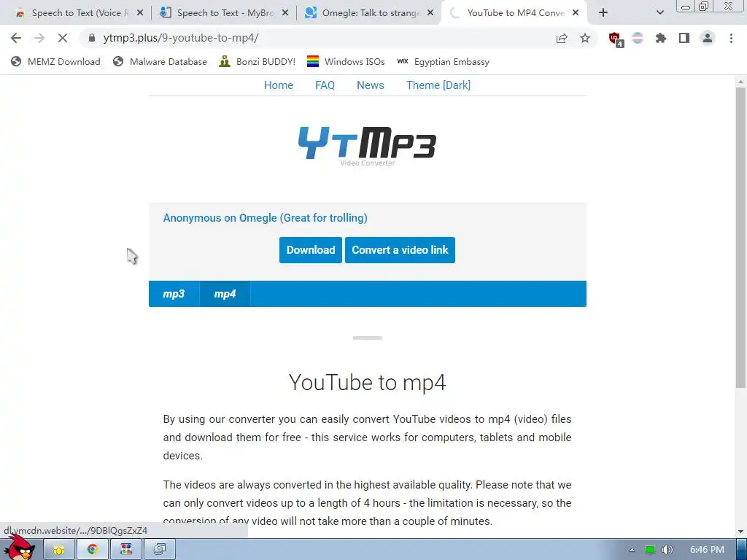Open a new tab
Viewport: 747px width, 560px height.
tap(603, 13)
